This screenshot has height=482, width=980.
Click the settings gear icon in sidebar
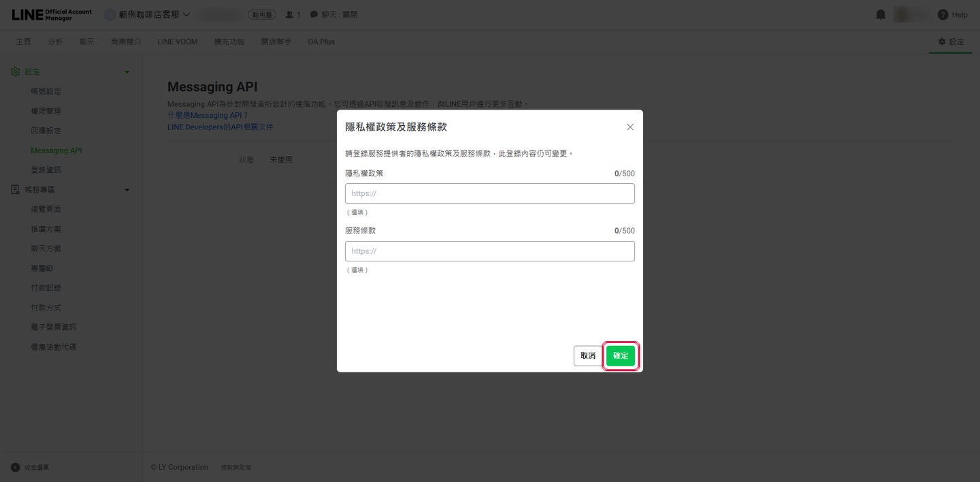click(x=16, y=71)
